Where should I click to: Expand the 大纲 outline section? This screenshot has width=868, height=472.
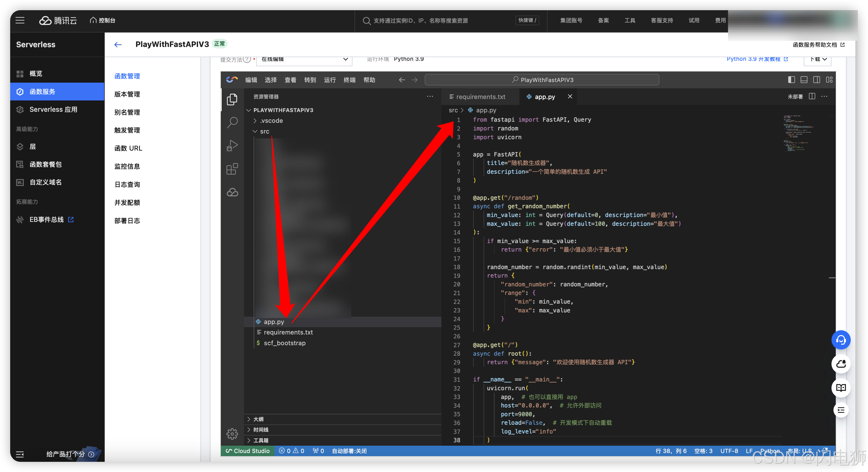click(258, 419)
